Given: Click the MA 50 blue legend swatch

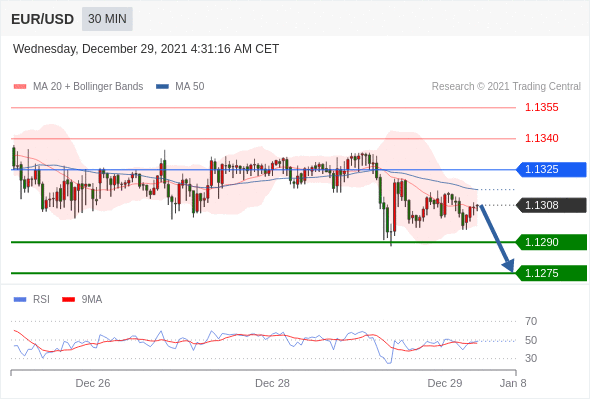Looking at the screenshot, I should [x=162, y=87].
